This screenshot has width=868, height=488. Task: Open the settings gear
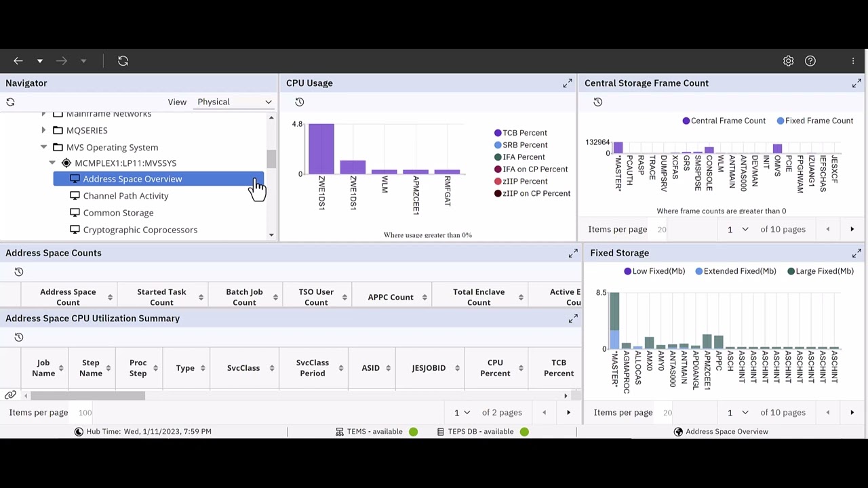(788, 61)
